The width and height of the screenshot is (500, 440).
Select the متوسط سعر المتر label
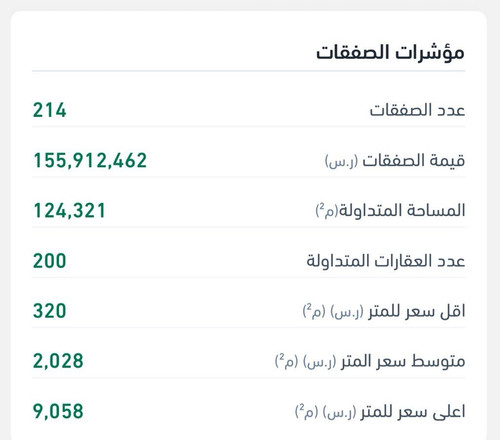[x=403, y=361]
